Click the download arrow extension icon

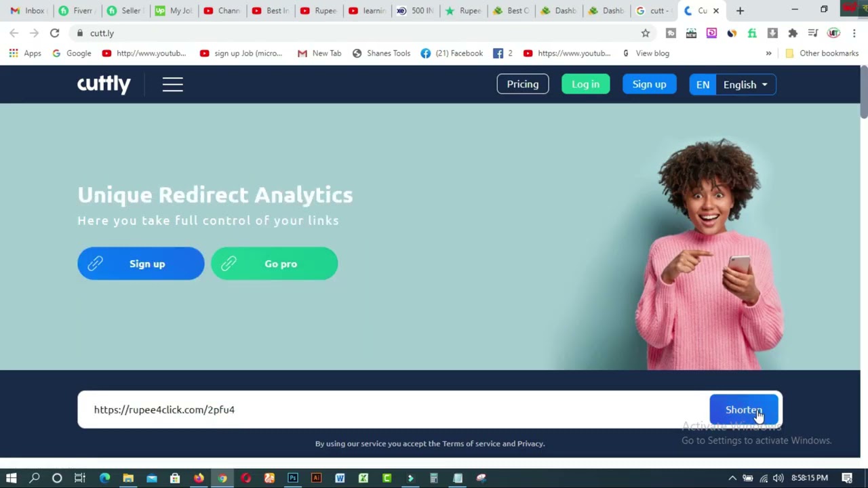click(x=772, y=33)
